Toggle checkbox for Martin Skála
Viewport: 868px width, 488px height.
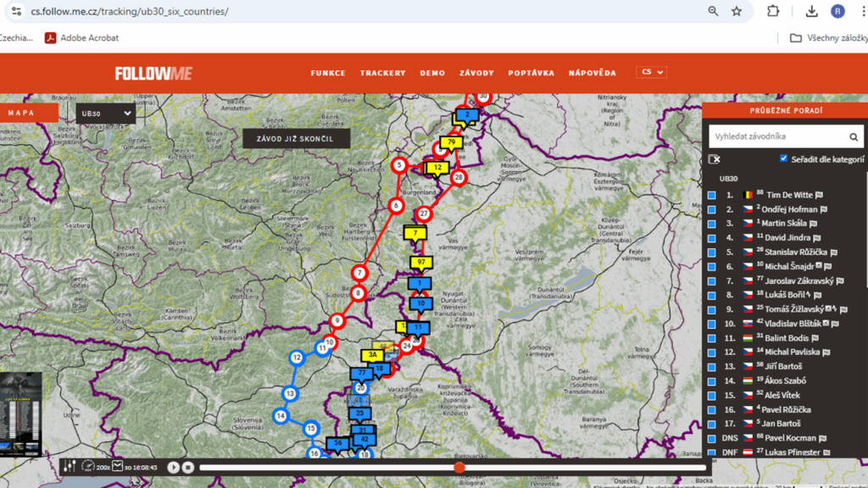(712, 224)
